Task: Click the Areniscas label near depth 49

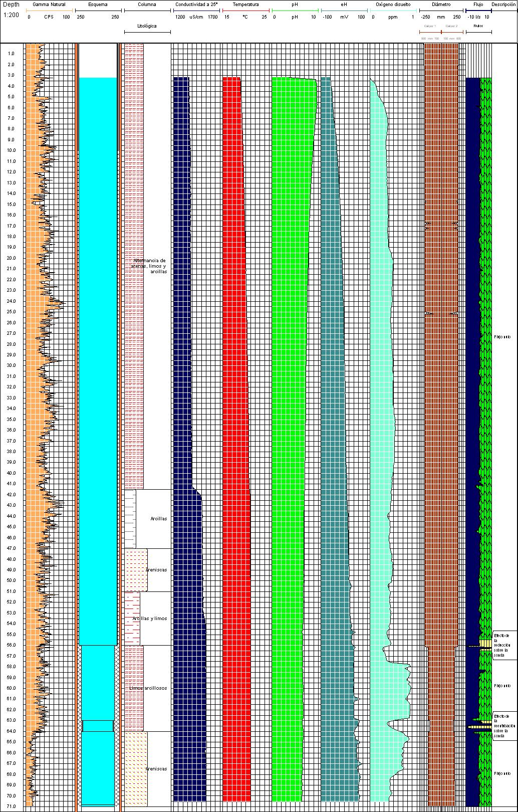Action: pyautogui.click(x=156, y=570)
